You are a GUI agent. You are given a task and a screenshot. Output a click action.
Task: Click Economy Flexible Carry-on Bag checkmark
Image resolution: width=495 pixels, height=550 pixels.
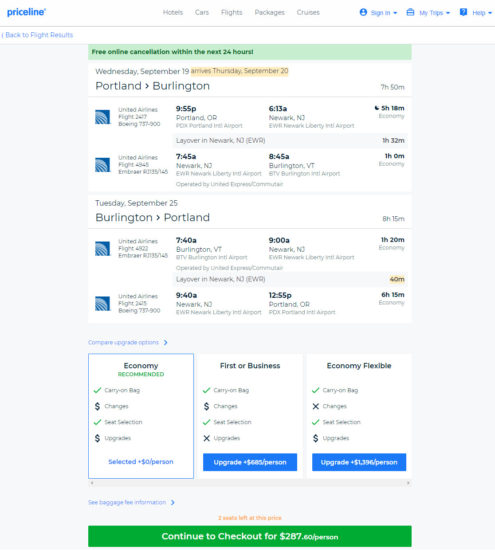(316, 390)
